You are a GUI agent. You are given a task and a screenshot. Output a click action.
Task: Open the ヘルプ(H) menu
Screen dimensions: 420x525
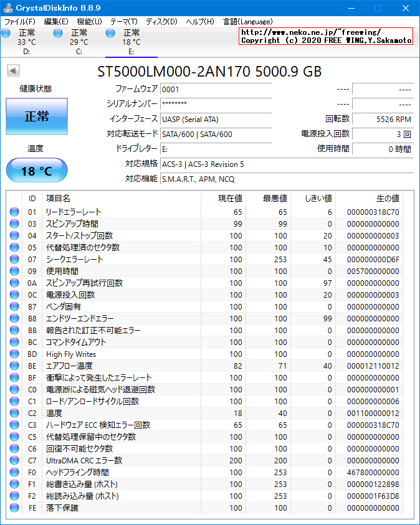tap(200, 22)
